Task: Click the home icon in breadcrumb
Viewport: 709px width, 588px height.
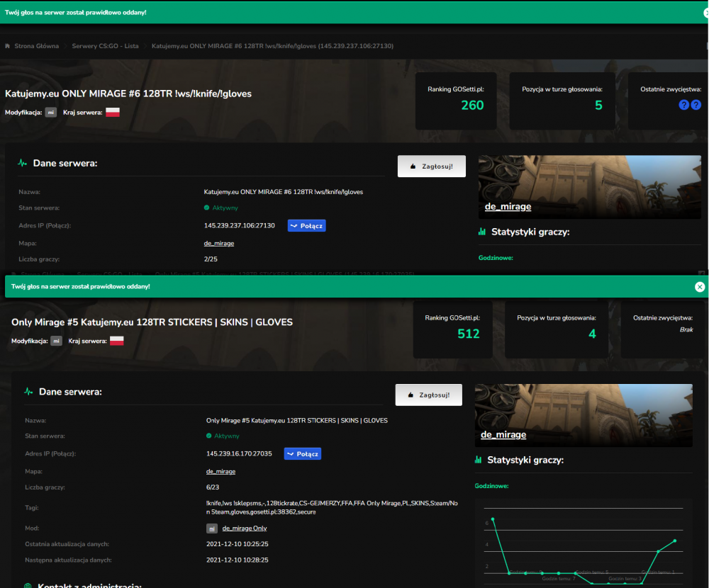Action: pyautogui.click(x=8, y=46)
